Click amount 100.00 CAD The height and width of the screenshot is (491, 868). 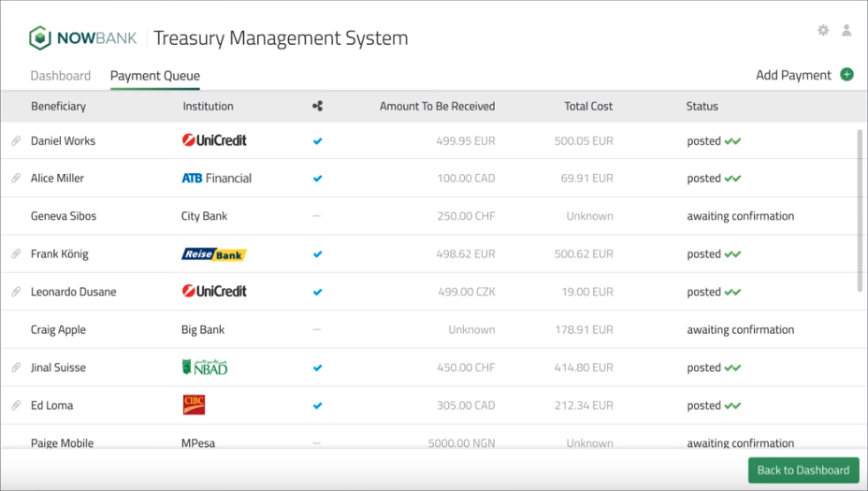[466, 179]
